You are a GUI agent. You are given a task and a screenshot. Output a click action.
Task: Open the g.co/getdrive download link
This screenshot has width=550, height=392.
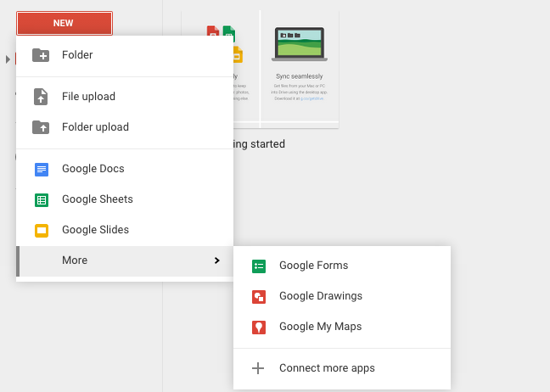[311, 98]
